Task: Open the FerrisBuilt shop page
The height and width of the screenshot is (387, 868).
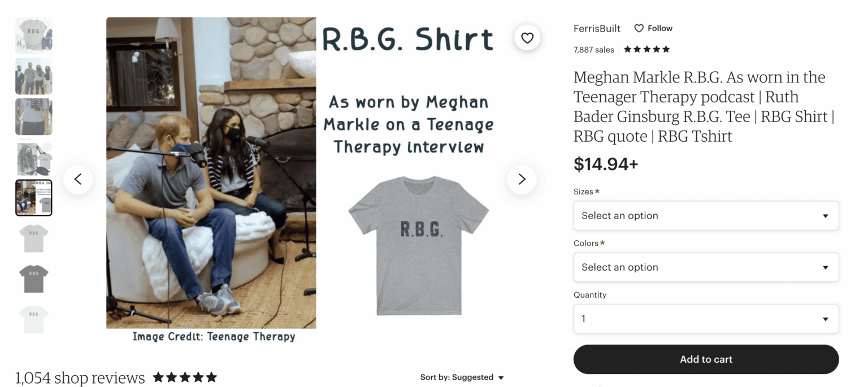Action: 596,28
